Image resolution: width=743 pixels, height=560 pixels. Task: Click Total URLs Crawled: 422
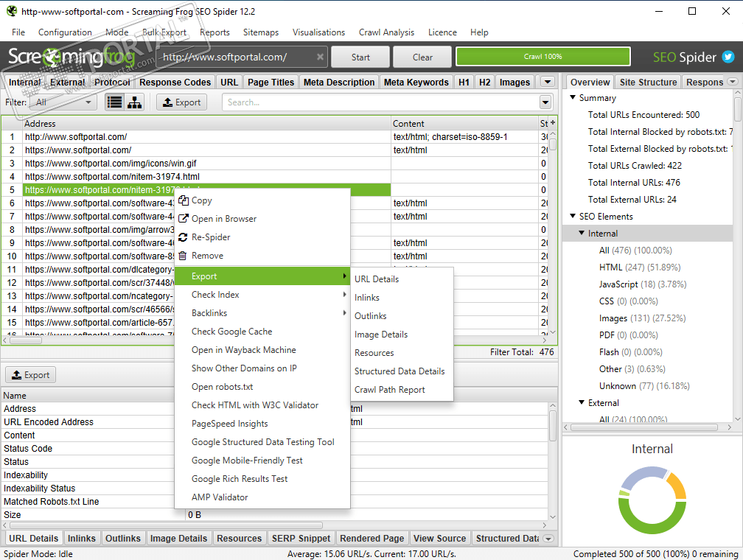(635, 165)
